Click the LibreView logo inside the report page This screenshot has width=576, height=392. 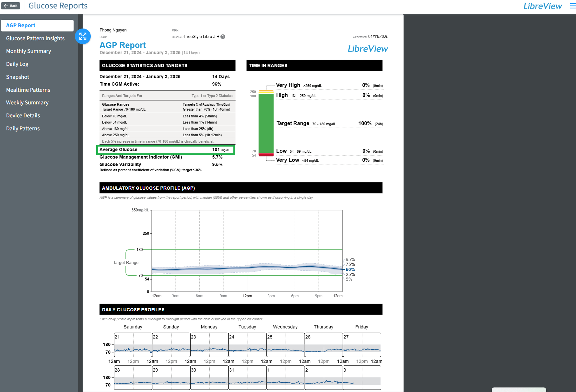368,49
